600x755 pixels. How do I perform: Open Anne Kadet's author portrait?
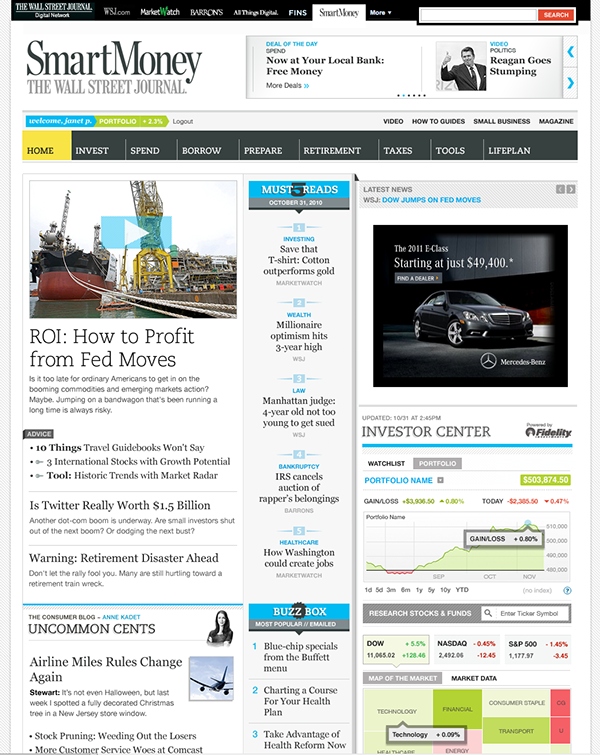click(x=220, y=628)
